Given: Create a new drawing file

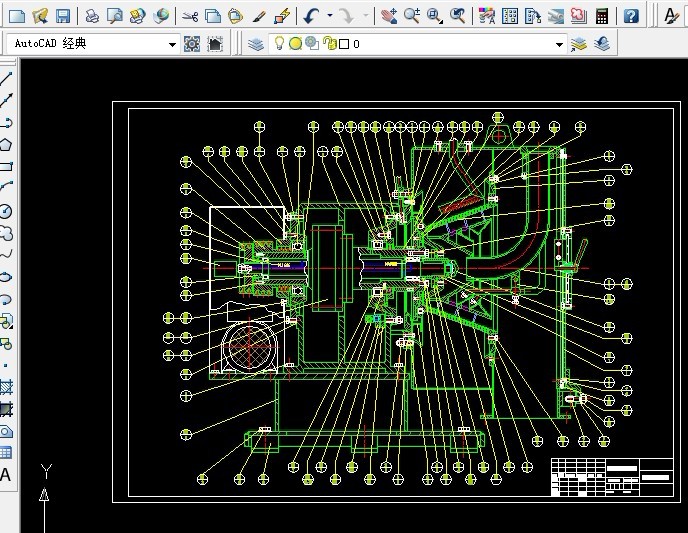Looking at the screenshot, I should click(17, 17).
